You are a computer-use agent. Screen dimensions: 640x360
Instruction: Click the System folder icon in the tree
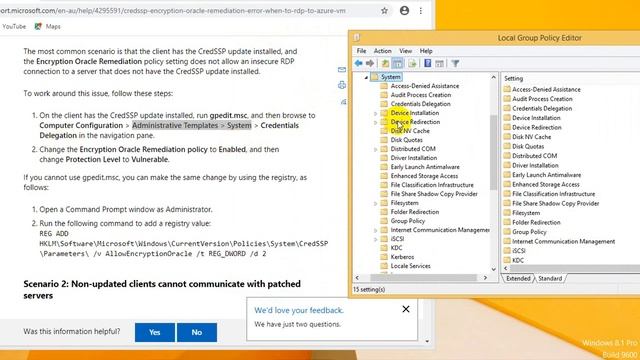coord(375,77)
